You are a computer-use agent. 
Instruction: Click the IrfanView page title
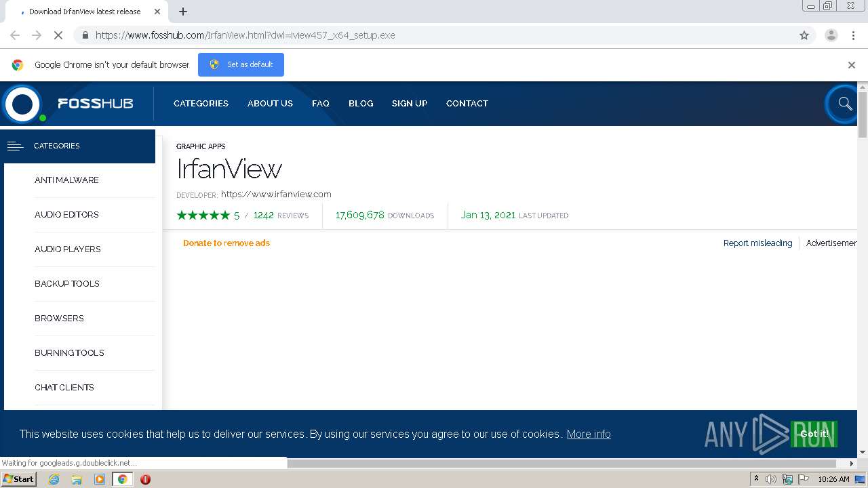pyautogui.click(x=229, y=169)
